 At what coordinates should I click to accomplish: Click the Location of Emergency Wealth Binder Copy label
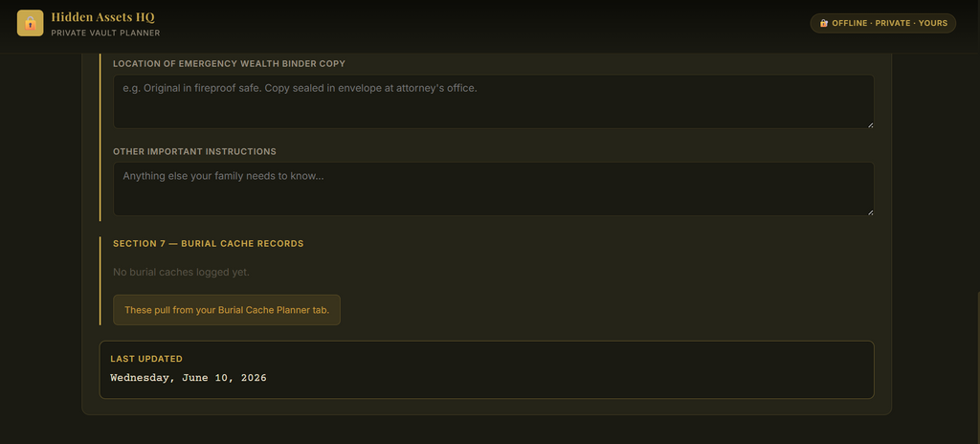(x=229, y=64)
